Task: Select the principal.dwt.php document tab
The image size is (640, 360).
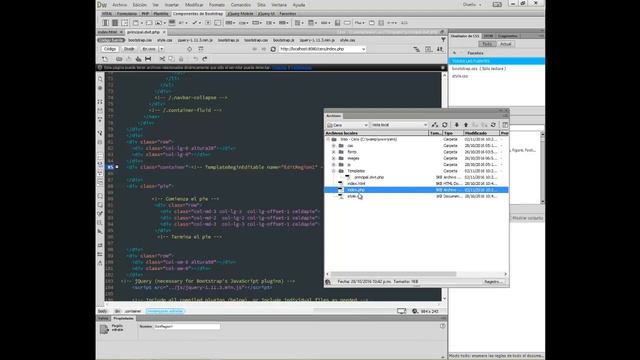Action: point(143,32)
